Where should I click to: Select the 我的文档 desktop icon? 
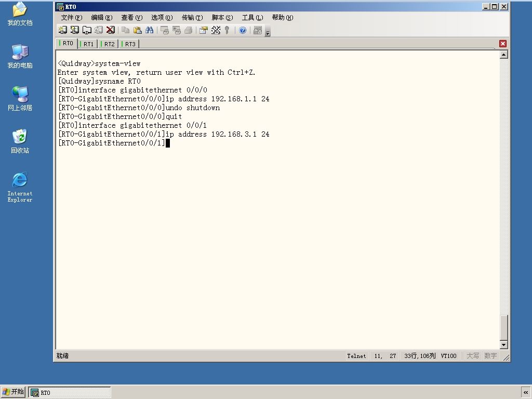click(20, 14)
